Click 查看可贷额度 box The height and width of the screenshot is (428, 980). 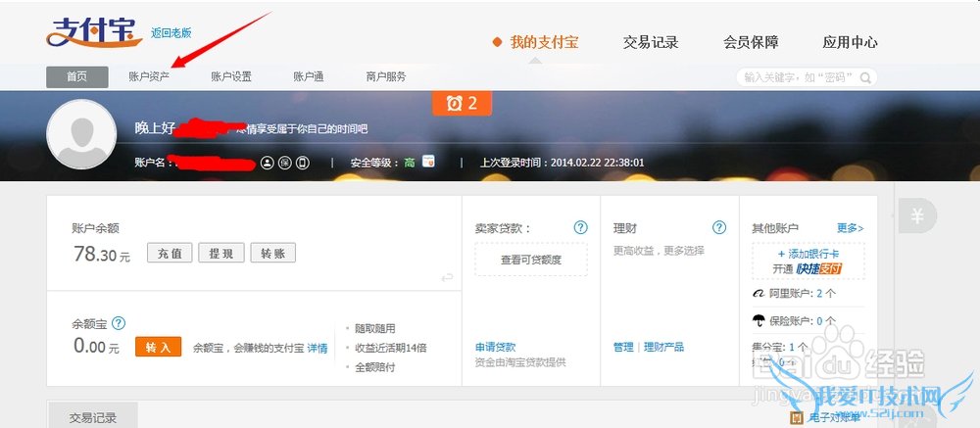[x=531, y=260]
